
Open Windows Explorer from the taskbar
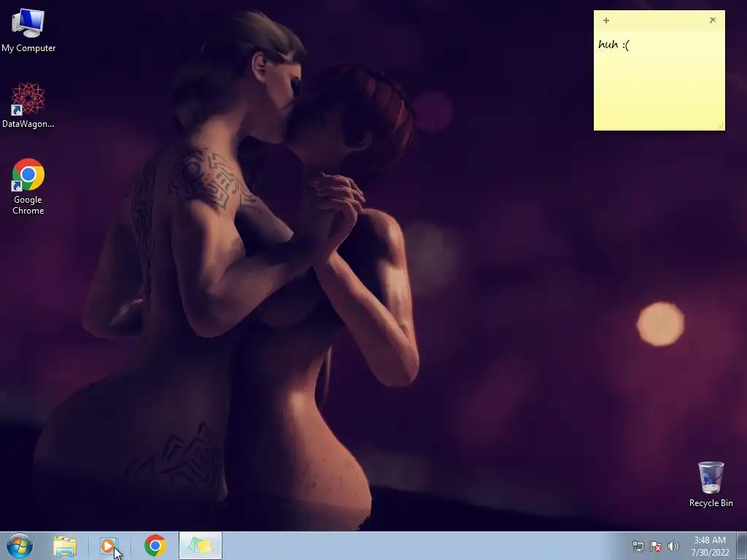coord(65,546)
